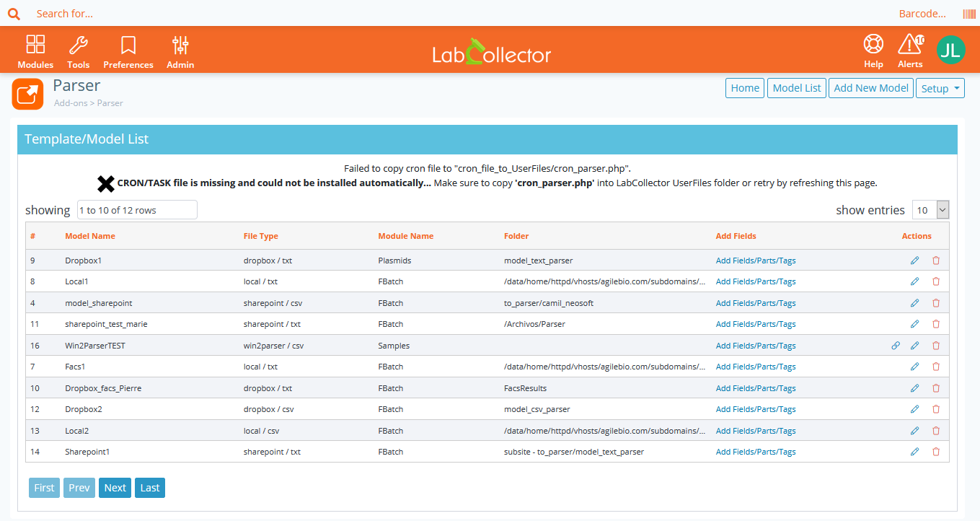Sort by File Type column
This screenshot has width=980, height=521.
pyautogui.click(x=261, y=236)
